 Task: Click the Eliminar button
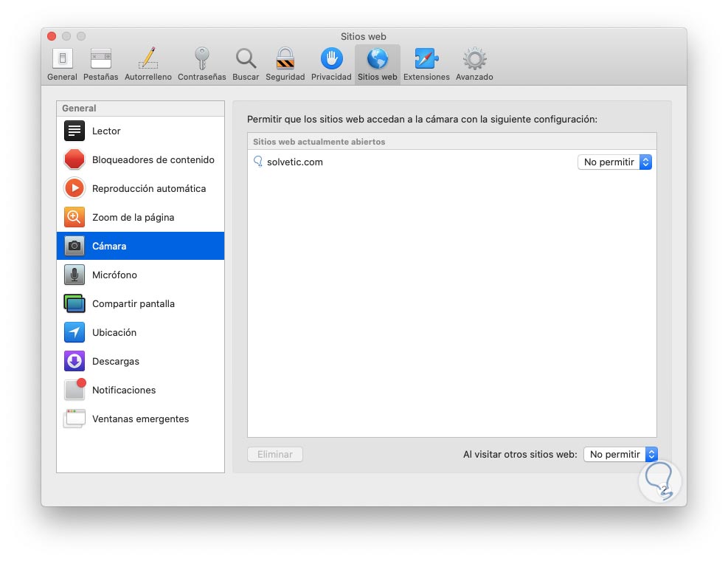click(x=274, y=454)
